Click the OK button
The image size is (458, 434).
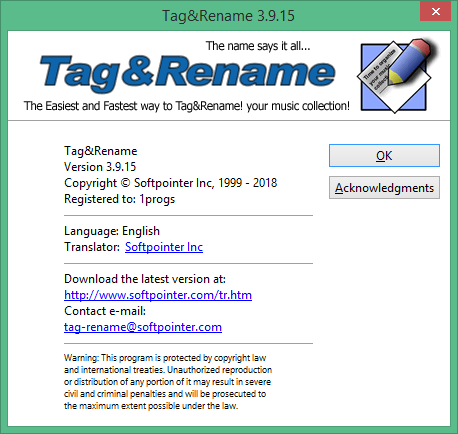[384, 155]
